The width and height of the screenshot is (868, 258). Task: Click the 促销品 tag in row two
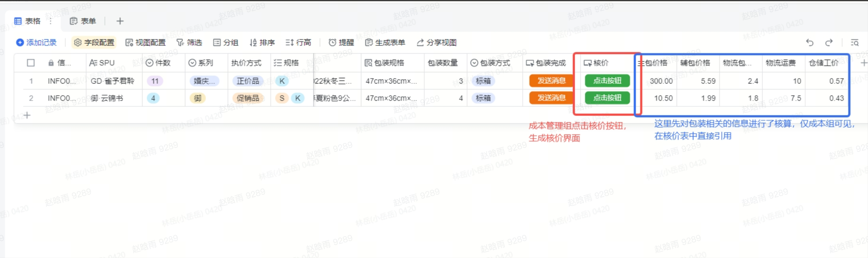point(248,98)
